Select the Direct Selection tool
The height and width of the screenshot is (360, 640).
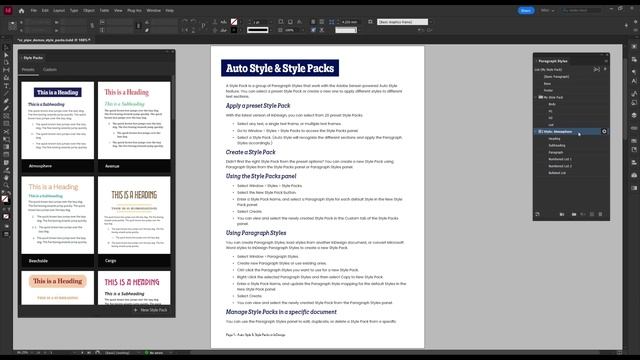point(6,55)
